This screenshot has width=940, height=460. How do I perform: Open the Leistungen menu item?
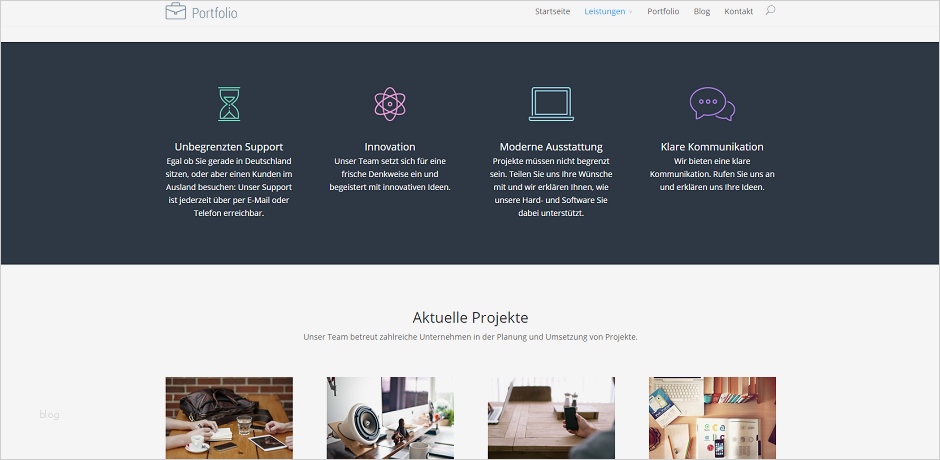pyautogui.click(x=605, y=11)
